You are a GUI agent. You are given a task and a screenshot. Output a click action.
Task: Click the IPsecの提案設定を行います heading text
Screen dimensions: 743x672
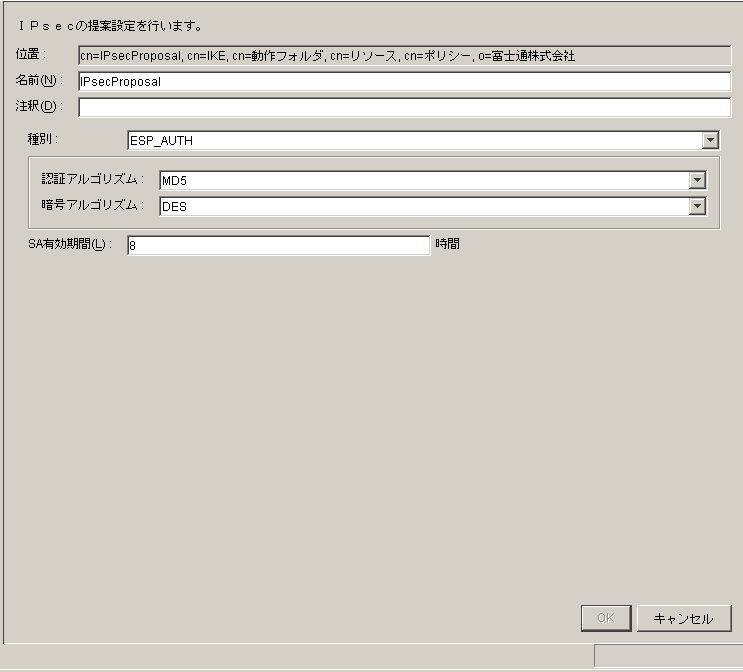tap(110, 26)
